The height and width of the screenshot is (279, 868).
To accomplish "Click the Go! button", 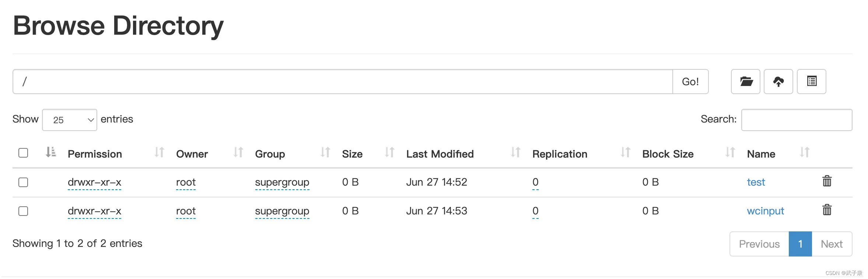I will tap(690, 82).
